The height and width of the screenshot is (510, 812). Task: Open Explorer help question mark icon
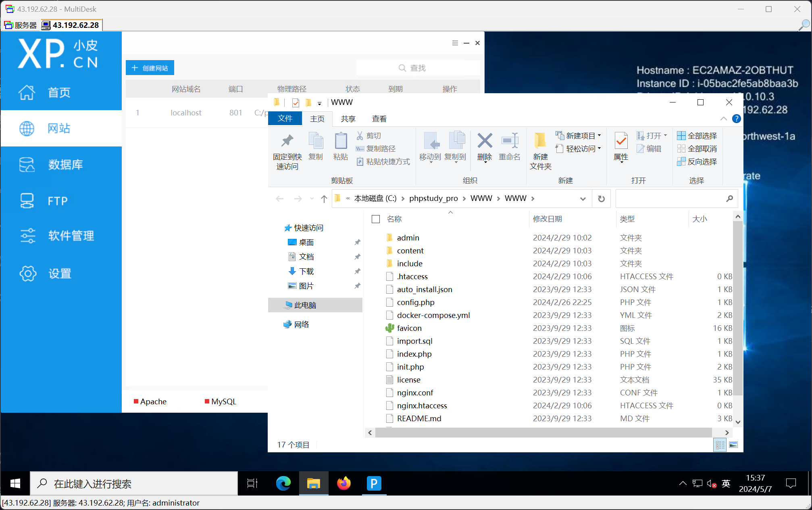pyautogui.click(x=736, y=119)
